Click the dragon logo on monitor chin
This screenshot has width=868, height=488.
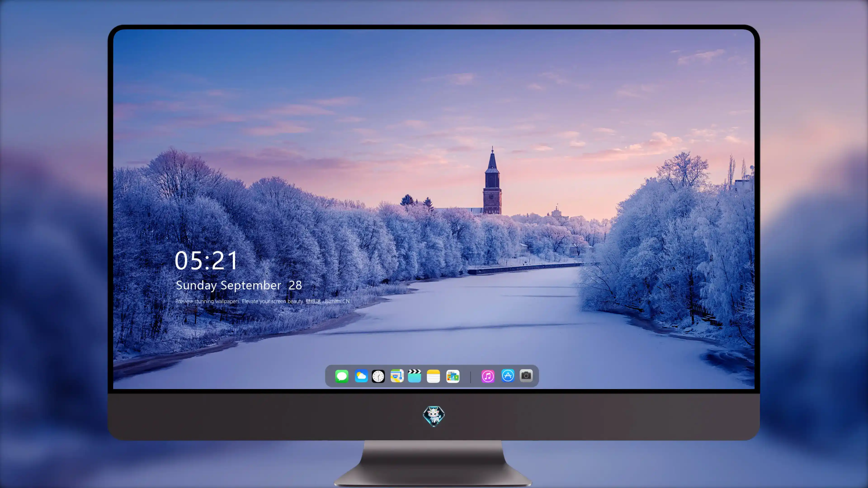click(x=434, y=416)
